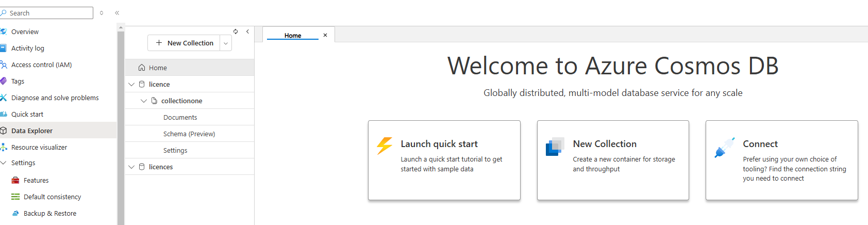Collapse the Data Explorer tree panel arrow
Screen dimensions: 868x225
click(247, 31)
